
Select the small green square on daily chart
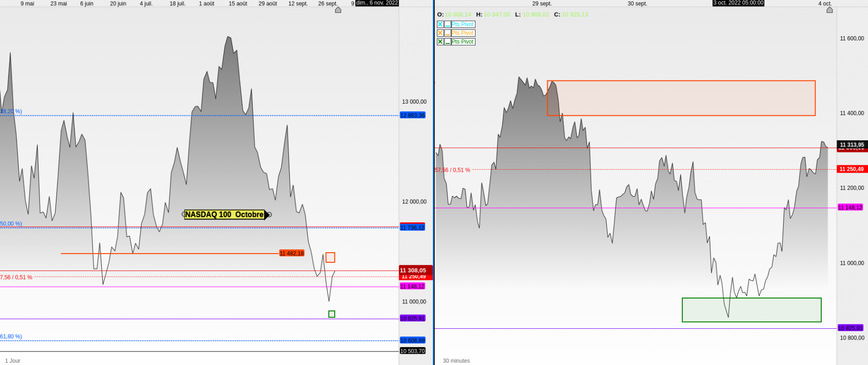tap(332, 314)
